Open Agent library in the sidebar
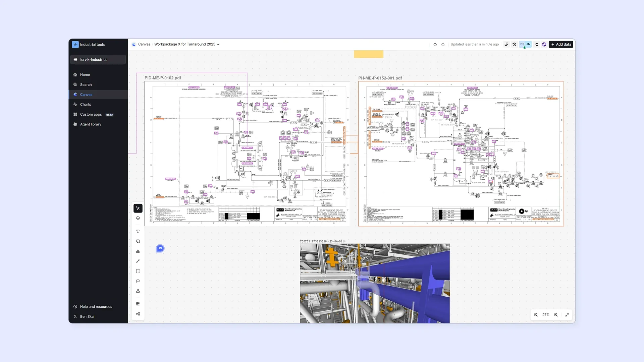The image size is (644, 362). (98, 124)
